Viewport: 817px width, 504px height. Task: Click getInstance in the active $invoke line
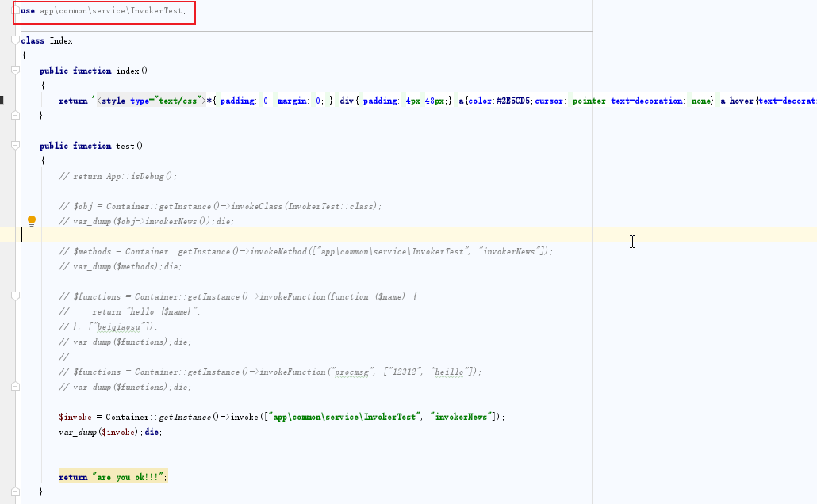tap(185, 418)
